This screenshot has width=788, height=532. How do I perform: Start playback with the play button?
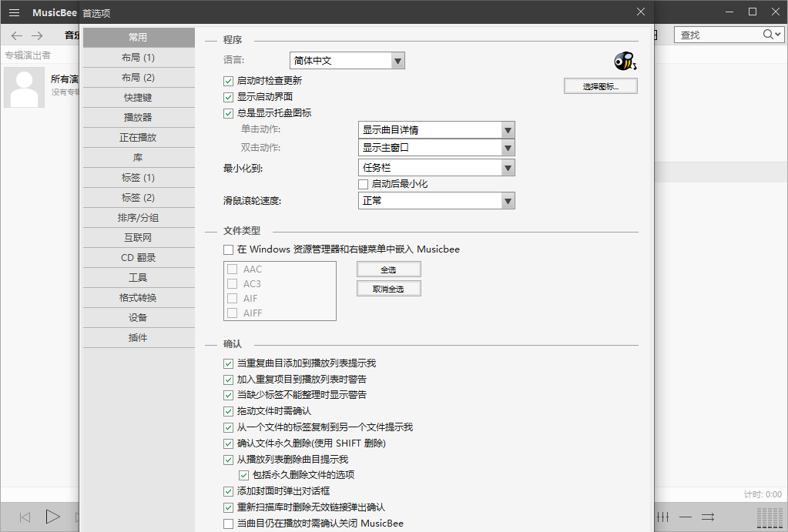52,517
